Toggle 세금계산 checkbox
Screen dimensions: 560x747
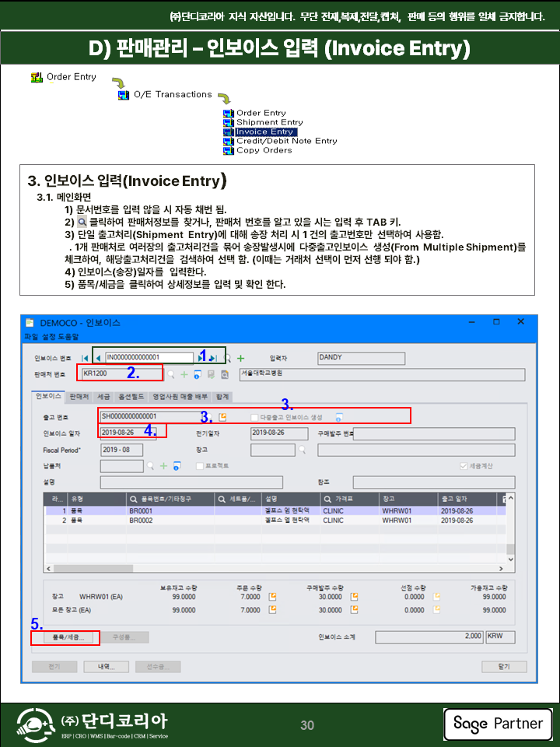click(x=464, y=465)
